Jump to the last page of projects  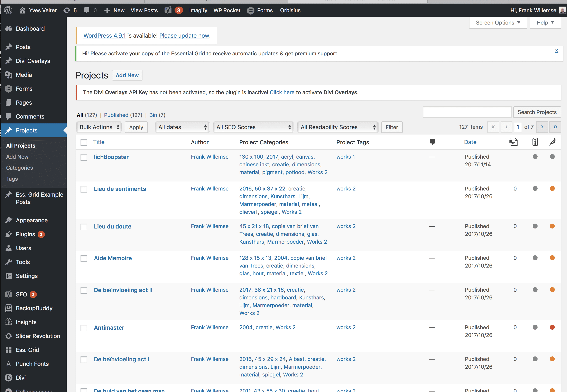point(555,127)
